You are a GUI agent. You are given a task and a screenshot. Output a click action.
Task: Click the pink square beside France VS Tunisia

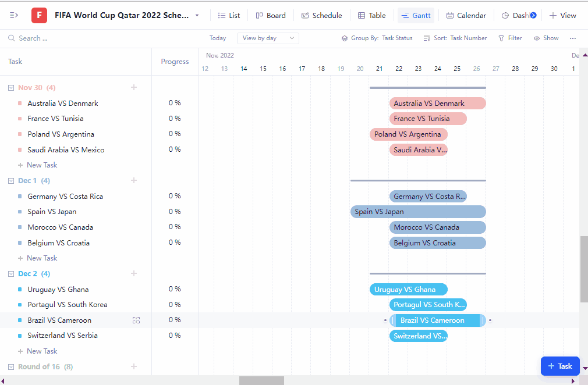21,118
